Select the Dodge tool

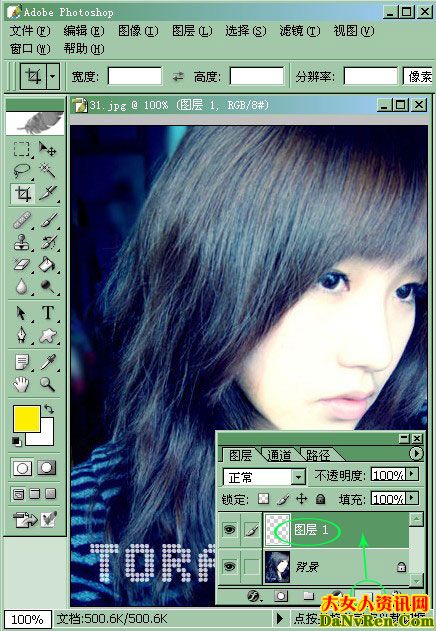pos(48,287)
